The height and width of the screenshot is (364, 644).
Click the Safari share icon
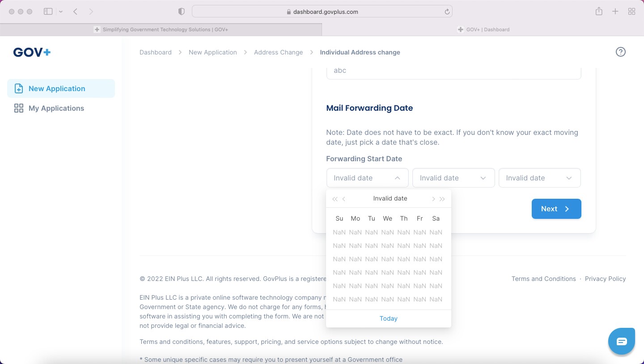pos(599,11)
